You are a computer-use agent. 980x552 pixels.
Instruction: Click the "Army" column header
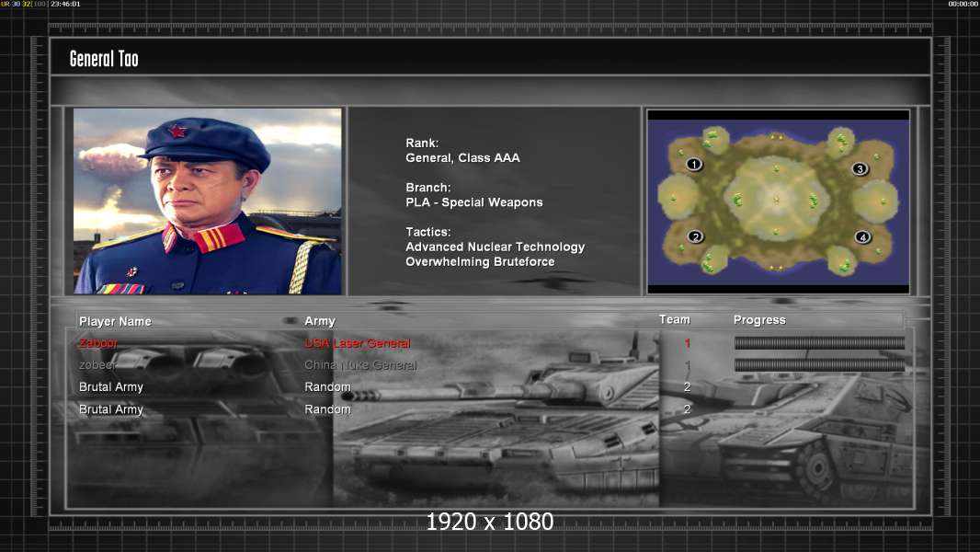[320, 321]
